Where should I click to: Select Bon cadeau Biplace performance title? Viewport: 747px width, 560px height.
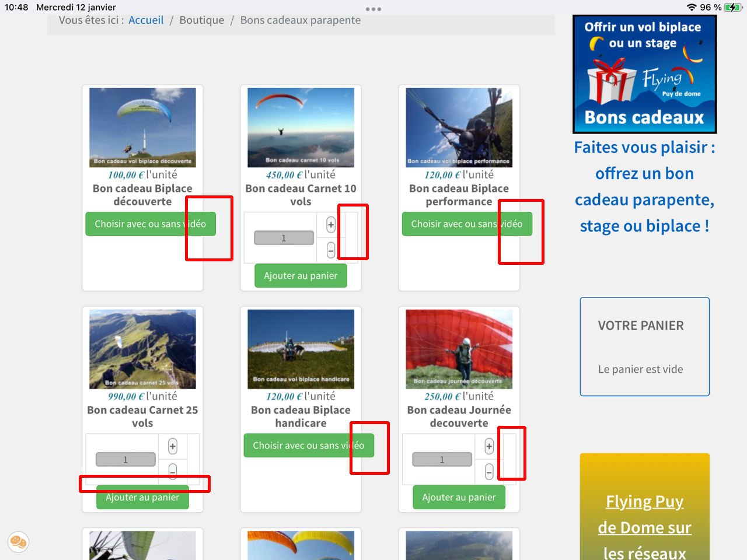[459, 195]
